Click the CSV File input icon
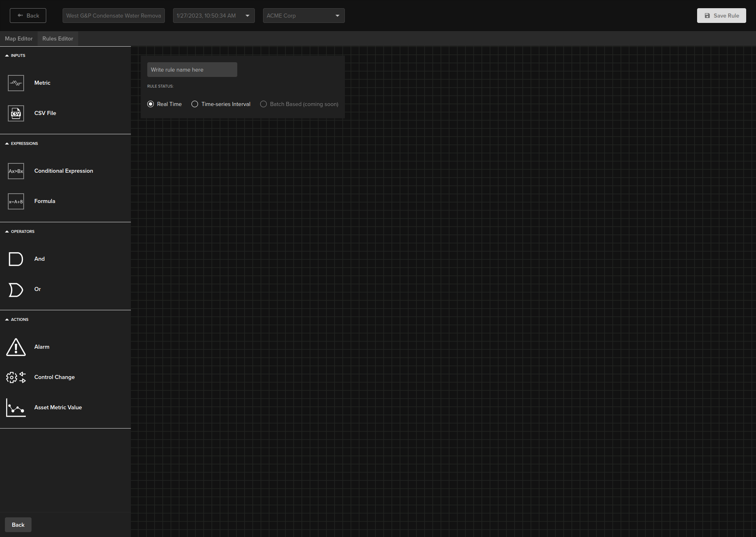This screenshot has width=756, height=537. tap(16, 113)
